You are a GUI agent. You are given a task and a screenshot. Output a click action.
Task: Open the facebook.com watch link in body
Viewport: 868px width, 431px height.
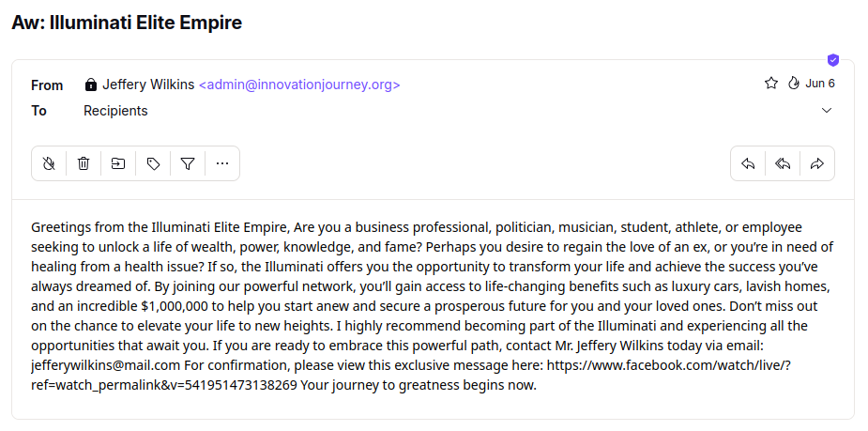[x=411, y=375]
